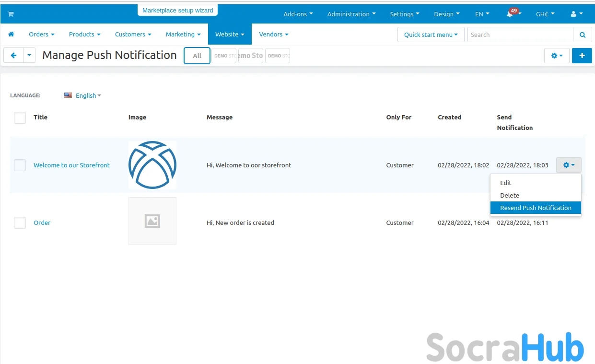Screen dimensions: 595x364
Task: Expand the GH₵ currency dropdown
Action: tap(545, 14)
